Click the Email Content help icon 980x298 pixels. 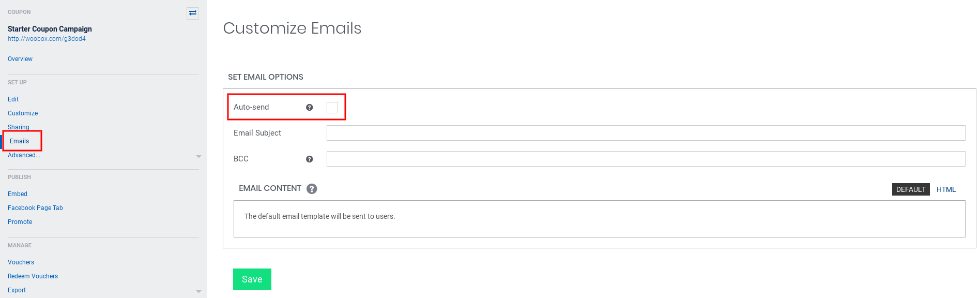pyautogui.click(x=312, y=189)
